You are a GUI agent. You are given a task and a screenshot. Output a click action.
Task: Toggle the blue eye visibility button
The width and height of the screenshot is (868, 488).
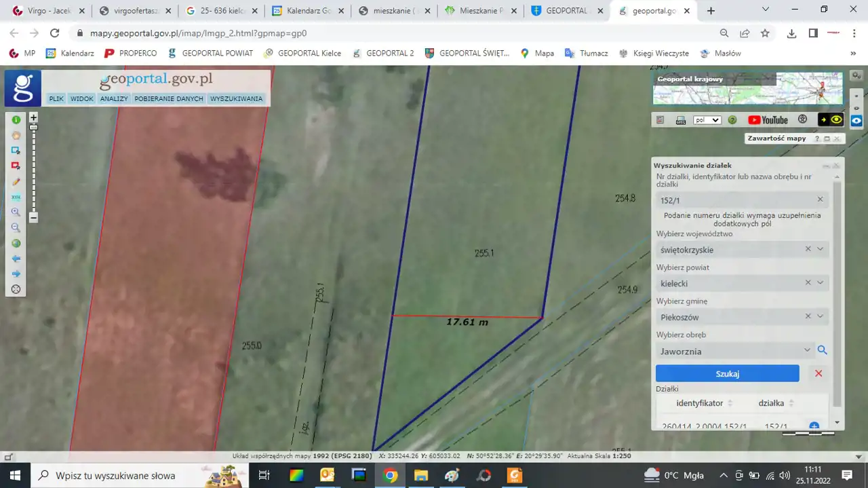tap(856, 121)
